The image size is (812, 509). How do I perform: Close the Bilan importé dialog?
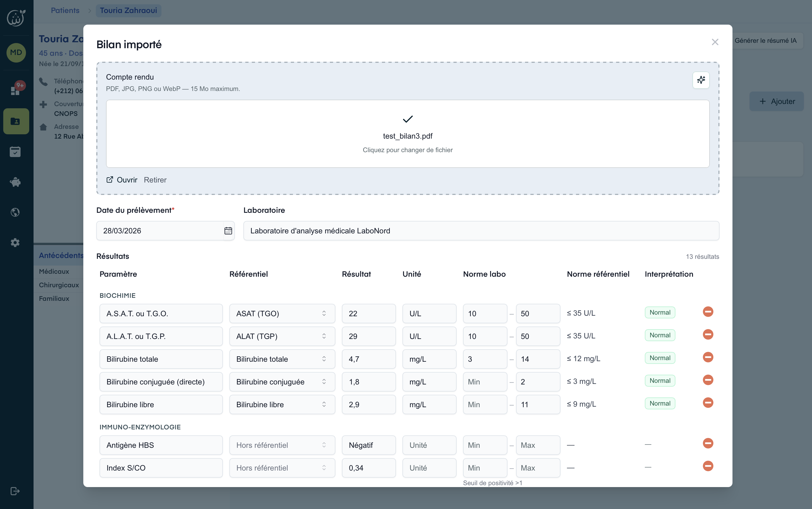point(715,42)
